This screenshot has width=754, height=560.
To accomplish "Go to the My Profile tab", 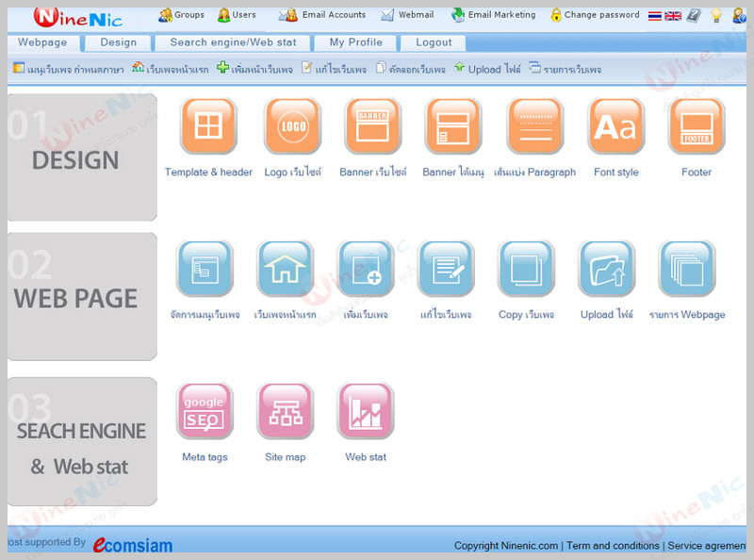I will (355, 42).
